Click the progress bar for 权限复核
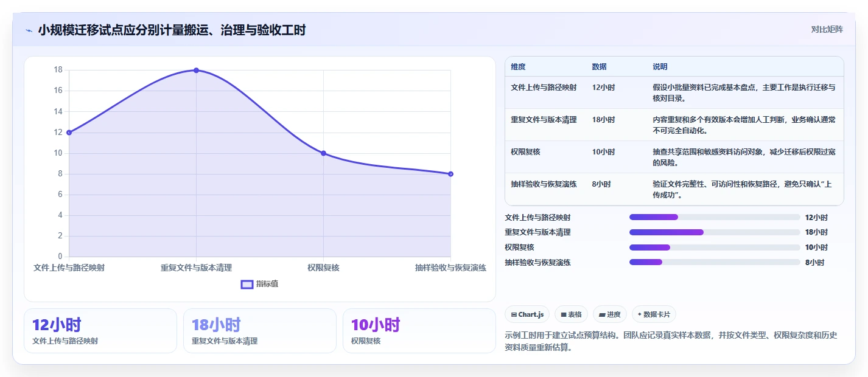 pos(715,247)
